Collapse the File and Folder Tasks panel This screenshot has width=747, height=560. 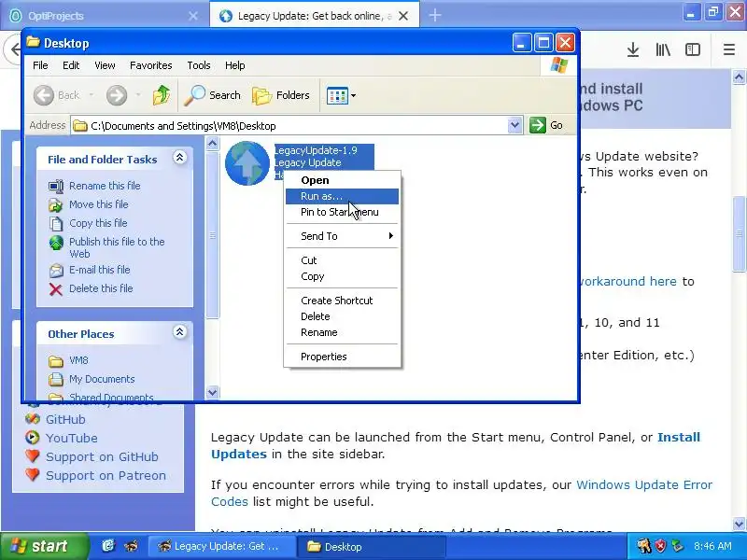tap(179, 158)
